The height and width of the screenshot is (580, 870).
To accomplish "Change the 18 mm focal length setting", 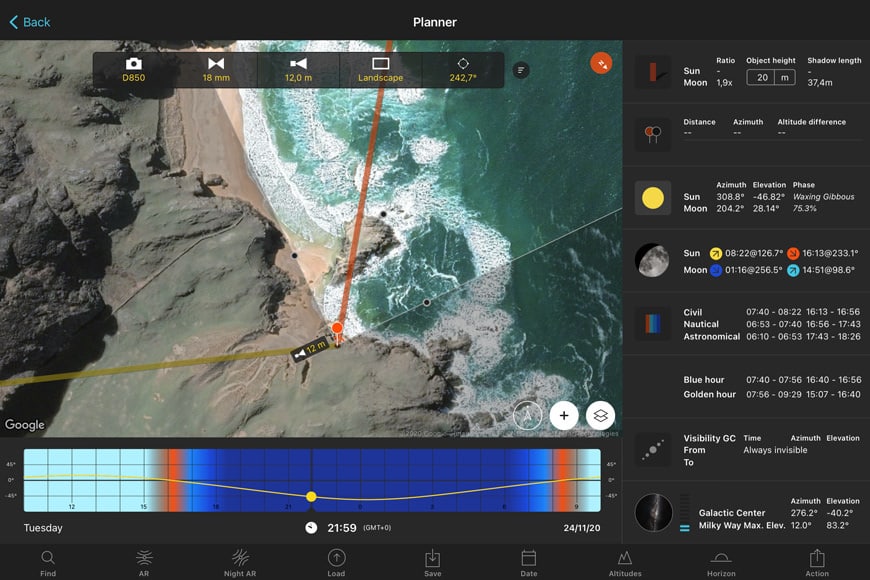I will (x=216, y=70).
